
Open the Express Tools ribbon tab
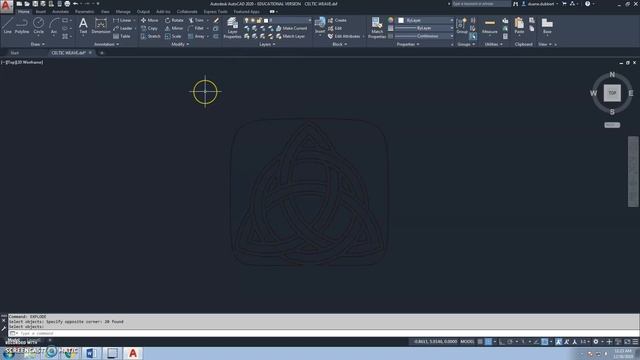[216, 12]
